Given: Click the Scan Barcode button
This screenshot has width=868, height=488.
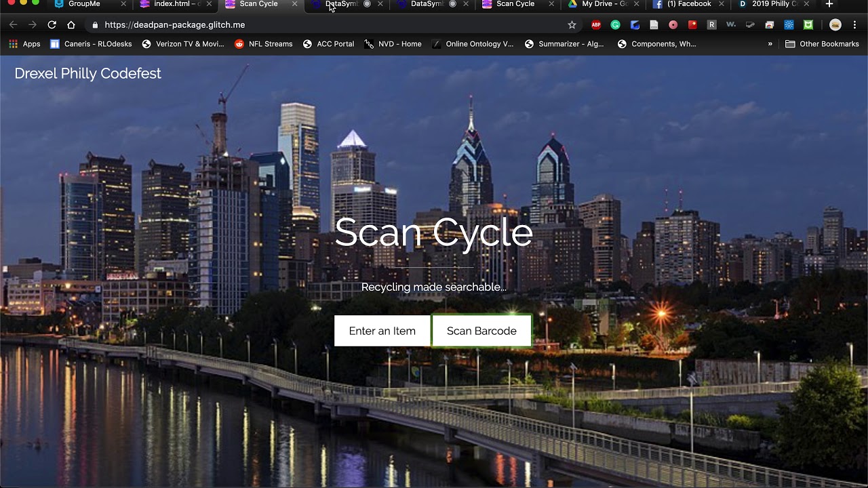Looking at the screenshot, I should [481, 331].
